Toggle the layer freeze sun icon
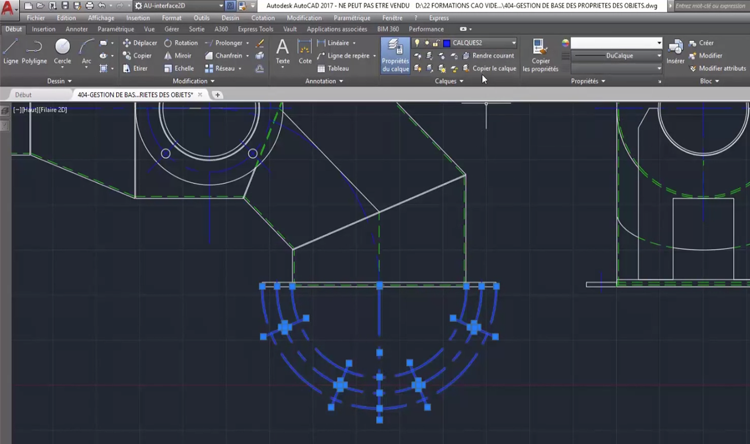The height and width of the screenshot is (444, 750). (x=427, y=43)
